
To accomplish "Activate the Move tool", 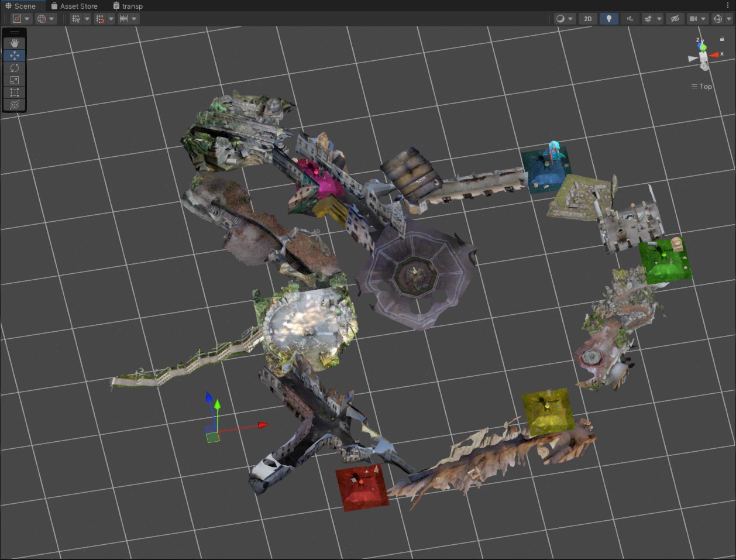I will coord(15,56).
